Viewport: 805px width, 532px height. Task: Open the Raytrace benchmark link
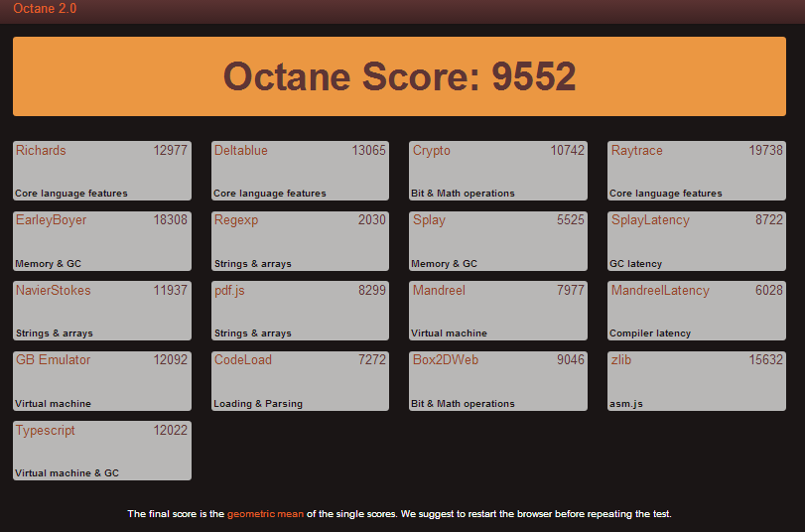(x=636, y=151)
